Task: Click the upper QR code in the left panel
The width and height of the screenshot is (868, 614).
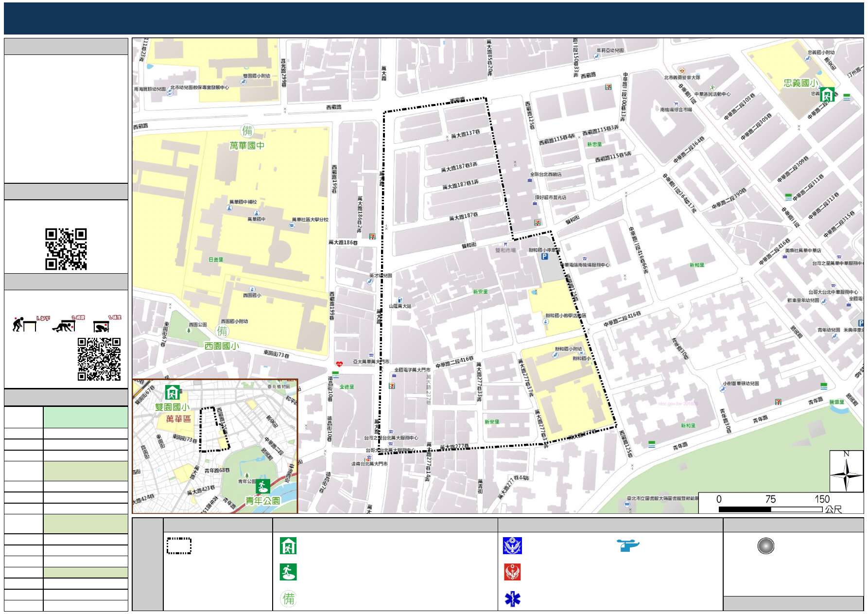Action: (x=66, y=249)
